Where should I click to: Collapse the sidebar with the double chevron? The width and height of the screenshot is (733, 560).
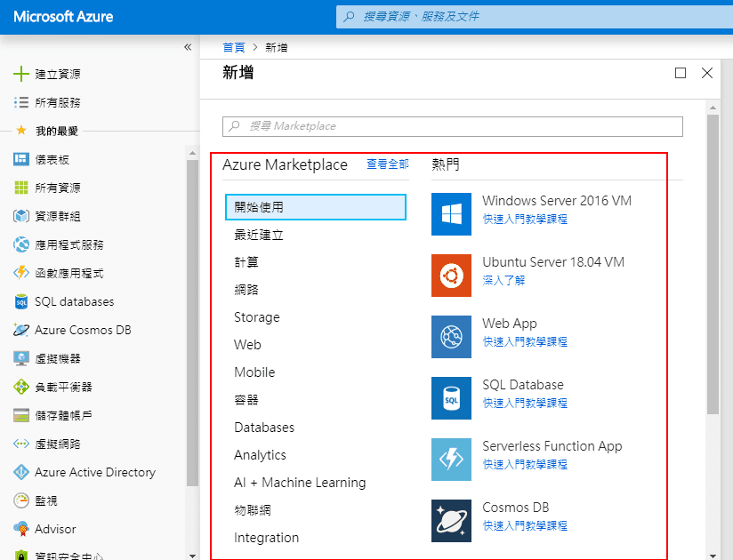coord(188,47)
